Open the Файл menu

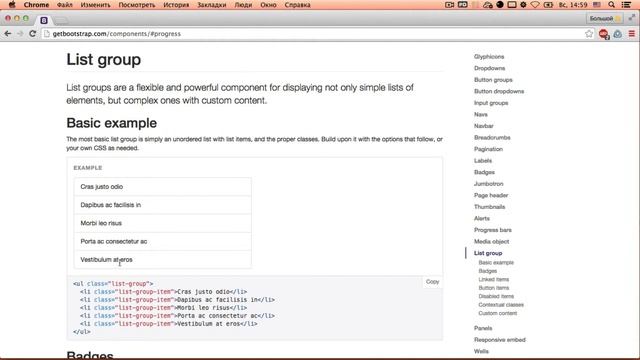[64, 5]
